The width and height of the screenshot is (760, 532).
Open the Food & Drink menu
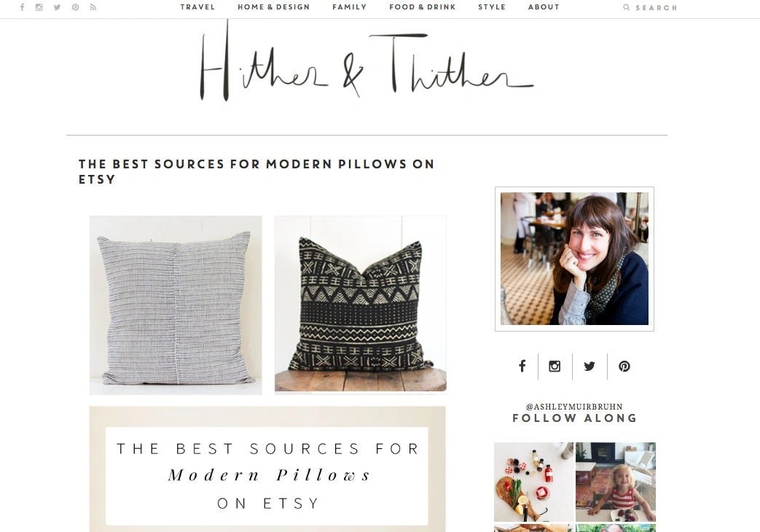[x=423, y=7]
